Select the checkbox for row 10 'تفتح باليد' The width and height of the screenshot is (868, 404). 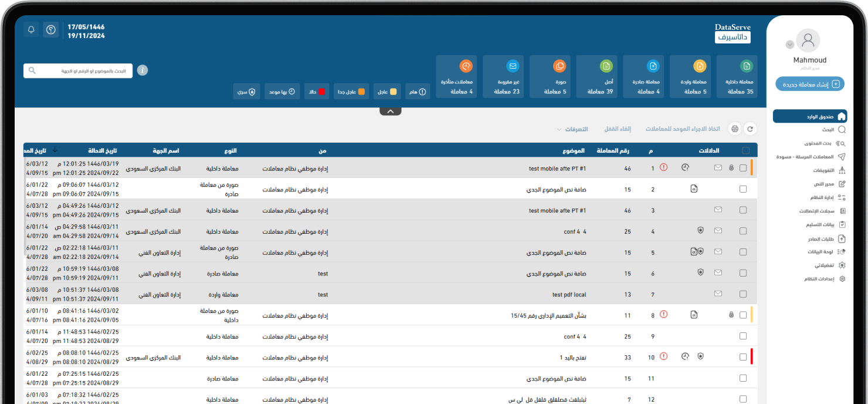[x=743, y=357]
